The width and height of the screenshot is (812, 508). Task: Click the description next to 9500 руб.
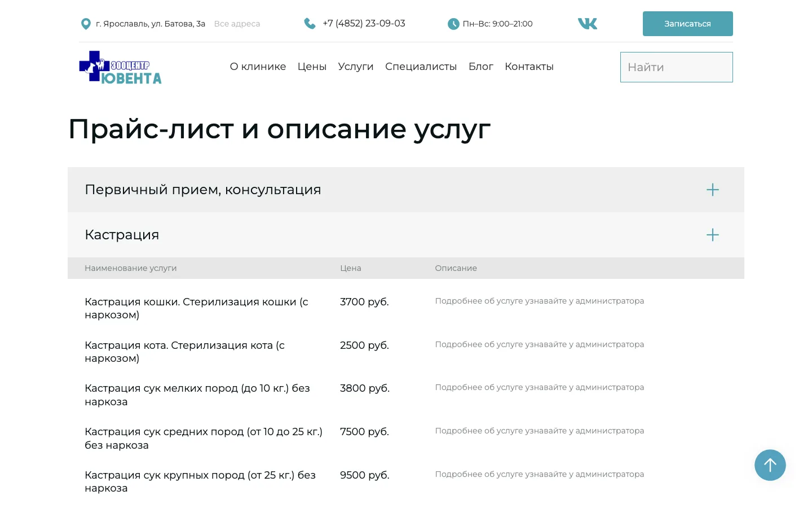pos(539,475)
